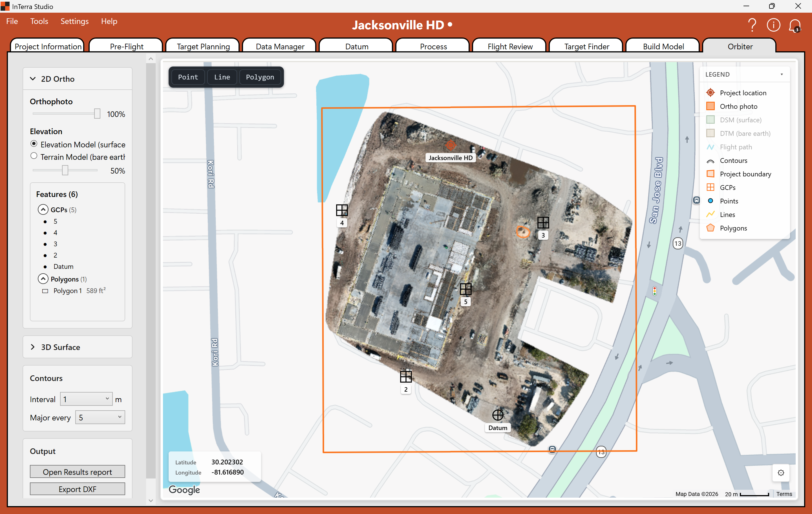
Task: Adjust the Elevation opacity slider
Action: (65, 170)
